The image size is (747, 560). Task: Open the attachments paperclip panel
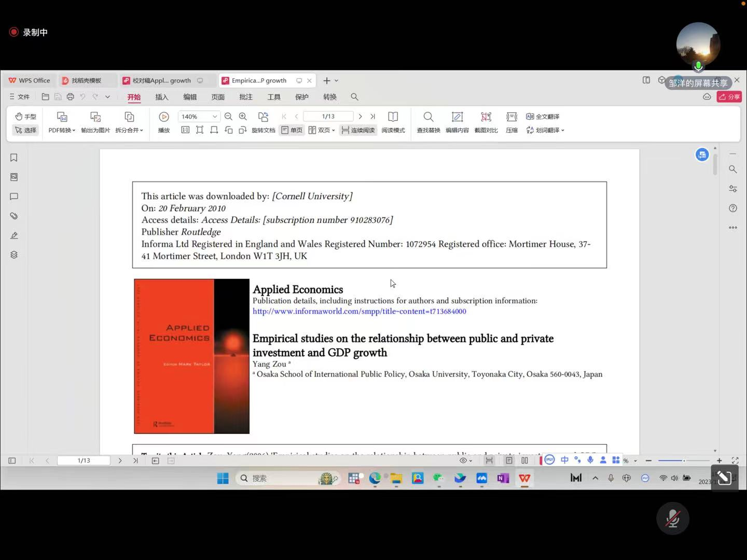tap(14, 216)
